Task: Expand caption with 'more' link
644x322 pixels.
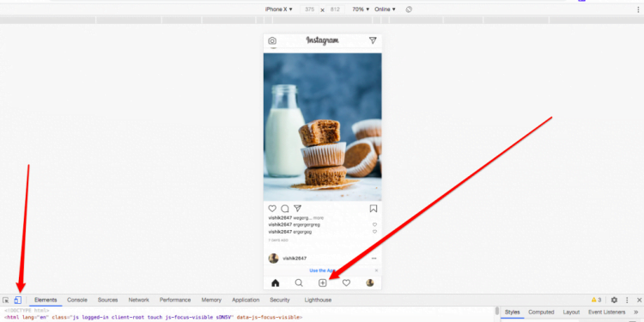Action: (x=319, y=218)
